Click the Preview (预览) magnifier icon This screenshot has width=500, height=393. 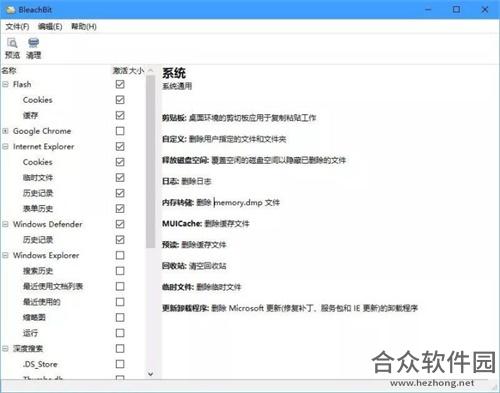12,43
